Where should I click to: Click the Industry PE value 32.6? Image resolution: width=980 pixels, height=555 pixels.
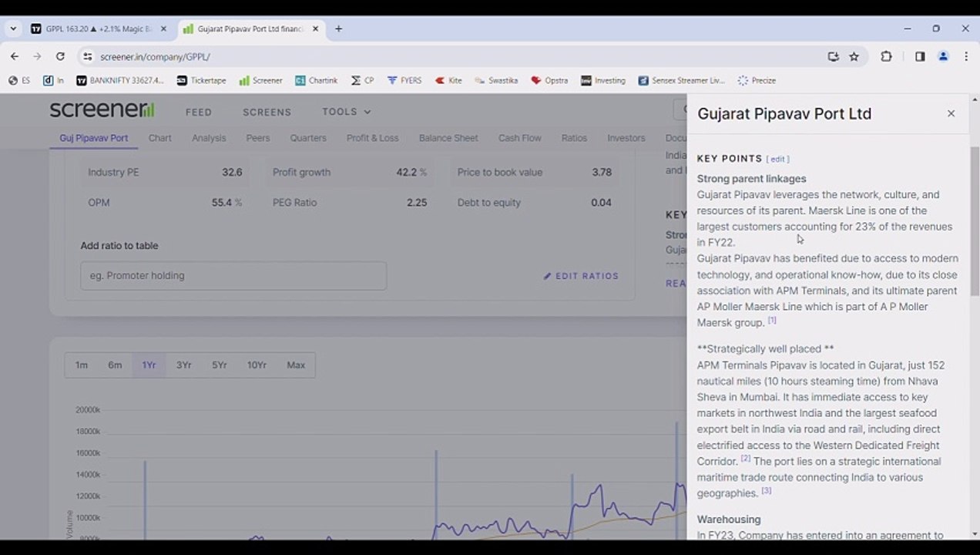232,172
